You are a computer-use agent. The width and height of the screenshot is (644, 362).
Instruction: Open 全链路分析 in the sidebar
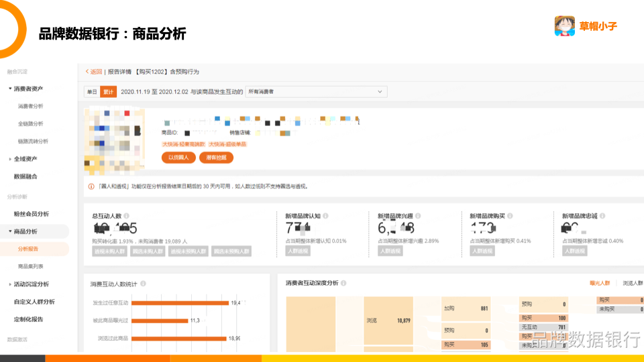tap(30, 123)
